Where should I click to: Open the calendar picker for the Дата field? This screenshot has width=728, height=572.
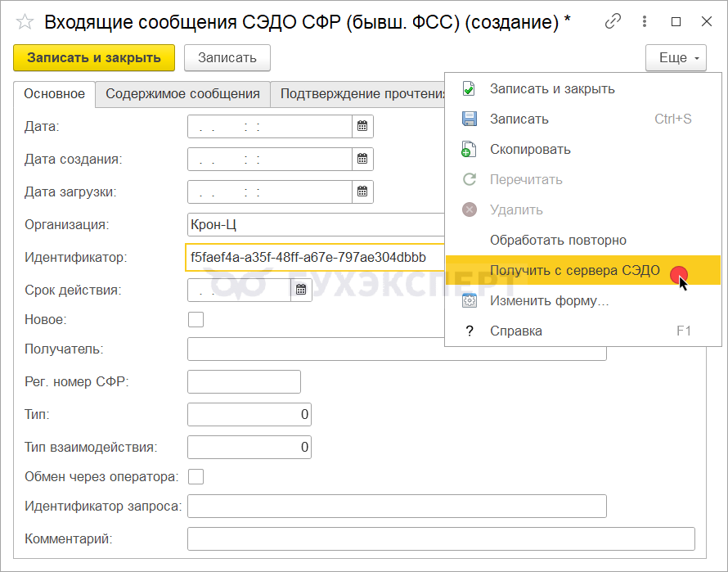click(x=362, y=127)
